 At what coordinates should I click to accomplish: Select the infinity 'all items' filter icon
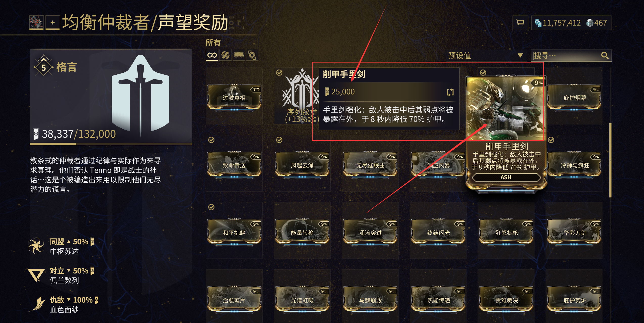point(212,55)
